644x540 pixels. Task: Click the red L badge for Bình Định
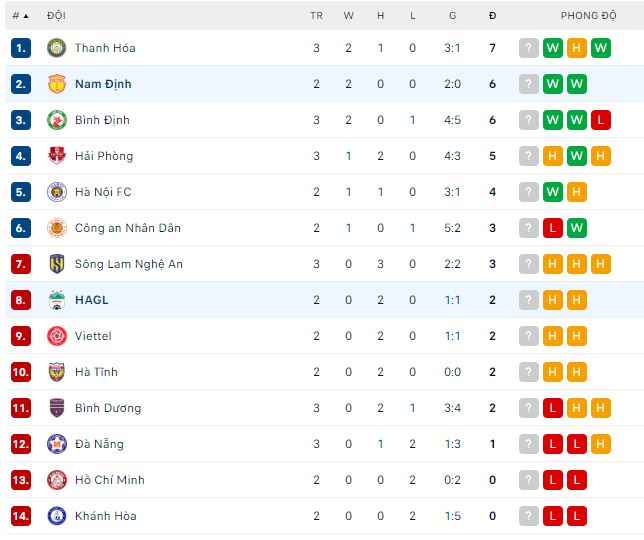601,120
